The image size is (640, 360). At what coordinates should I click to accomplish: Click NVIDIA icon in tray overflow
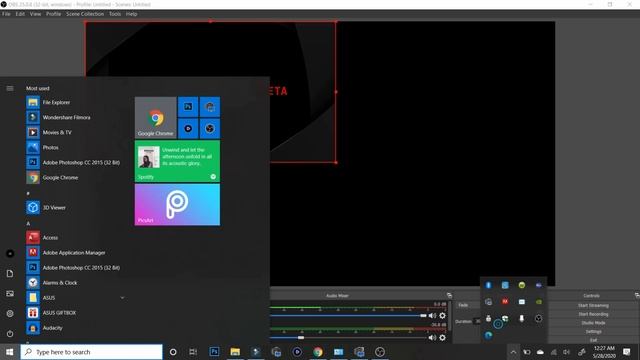pyautogui.click(x=539, y=302)
